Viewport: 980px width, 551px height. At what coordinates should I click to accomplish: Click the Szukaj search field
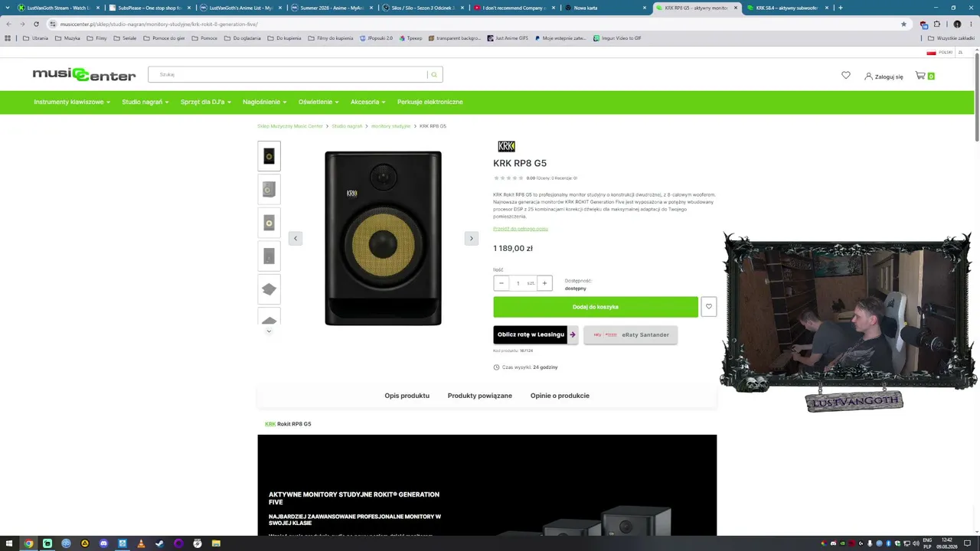[x=288, y=75]
